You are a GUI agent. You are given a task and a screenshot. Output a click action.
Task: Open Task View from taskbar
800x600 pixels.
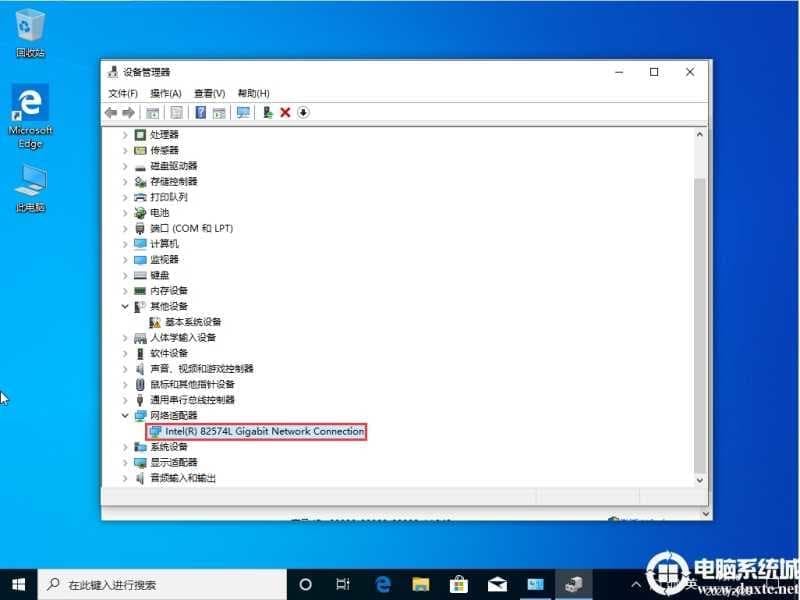[343, 585]
